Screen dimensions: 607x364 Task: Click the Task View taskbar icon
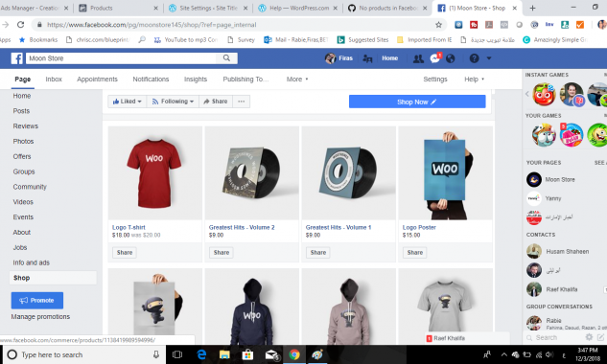tap(177, 354)
